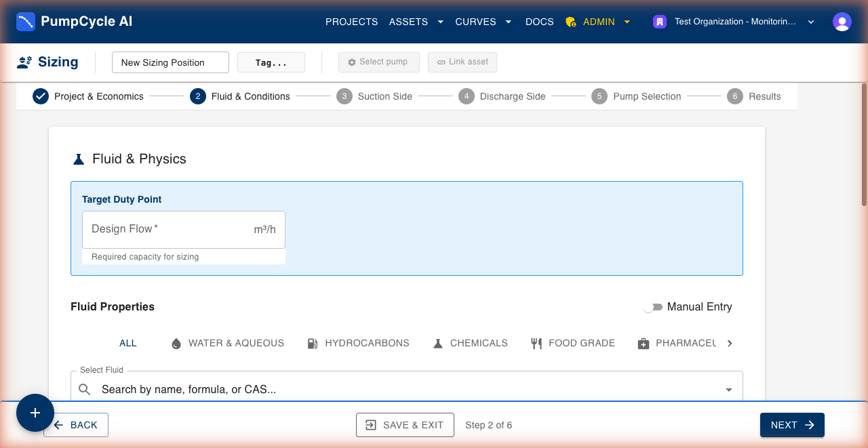Select the Hydrocarbons fluid category
Screen dimensions: 868x448
(358, 343)
